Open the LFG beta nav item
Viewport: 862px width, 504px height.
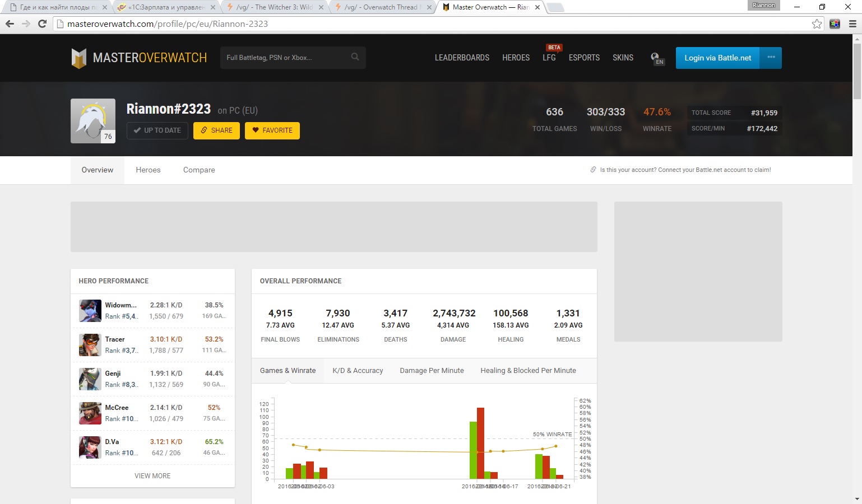[x=549, y=58]
